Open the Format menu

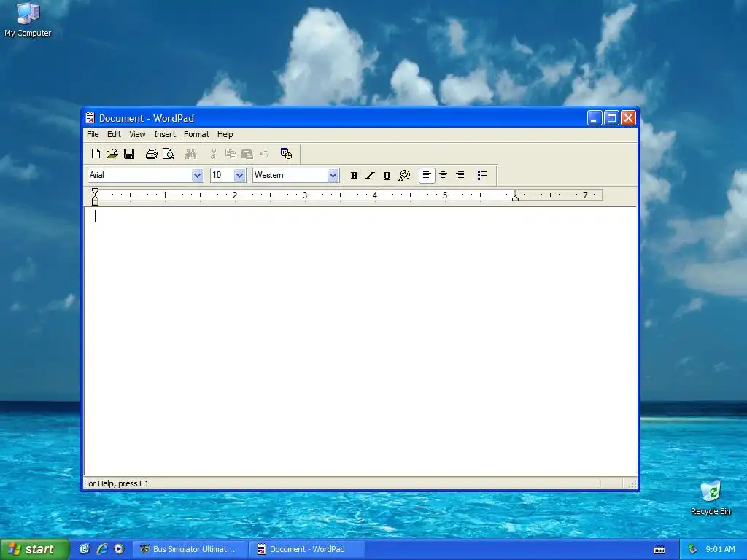196,134
